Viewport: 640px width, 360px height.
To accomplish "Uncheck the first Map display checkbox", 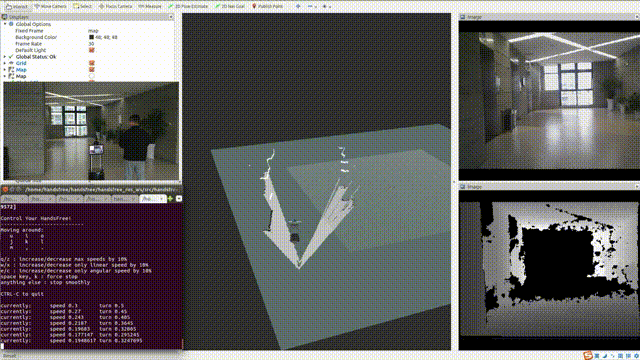I will coord(91,70).
